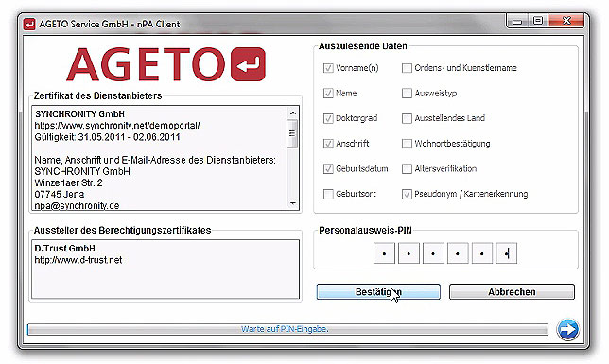The width and height of the screenshot is (609, 364).
Task: Toggle the Vorname(n) checkbox
Action: pos(328,68)
